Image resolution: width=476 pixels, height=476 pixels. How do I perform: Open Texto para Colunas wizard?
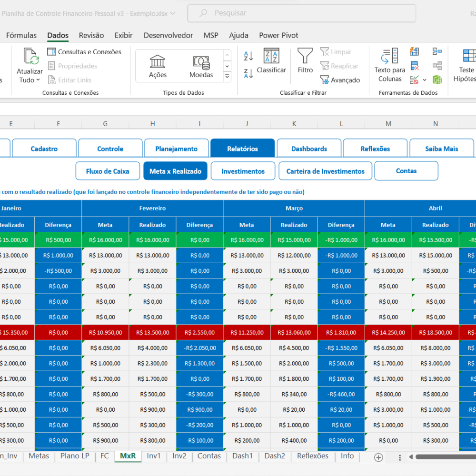[x=390, y=65]
